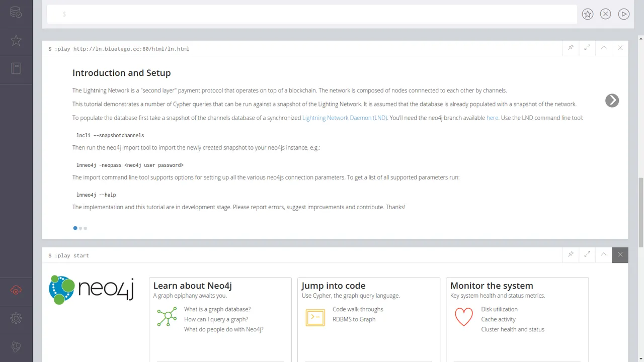Run the query with play icon
The height and width of the screenshot is (362, 644).
624,14
